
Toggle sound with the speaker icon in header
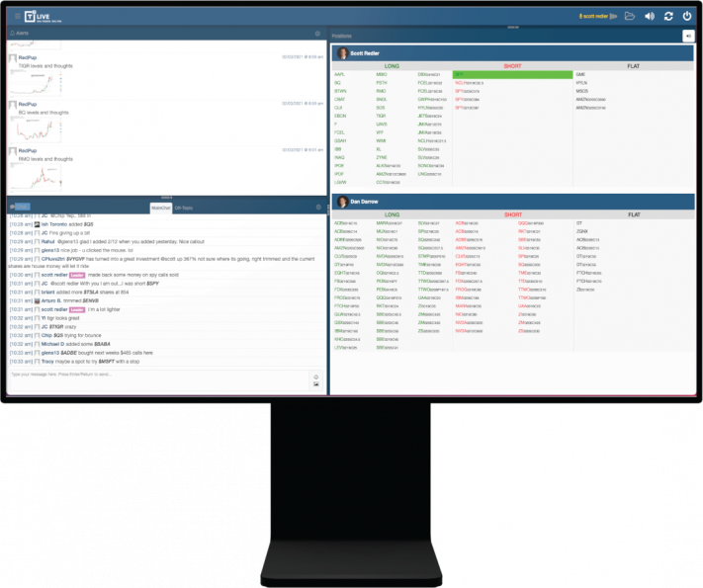point(650,16)
